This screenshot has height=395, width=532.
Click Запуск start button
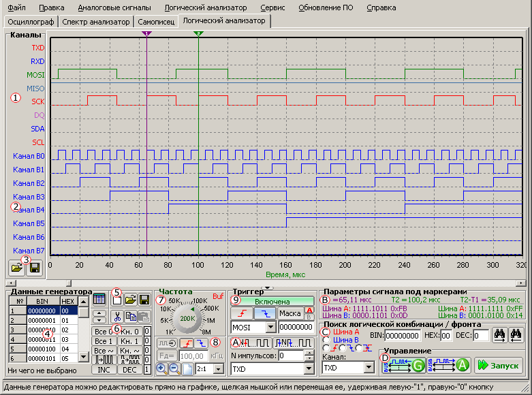pos(498,365)
